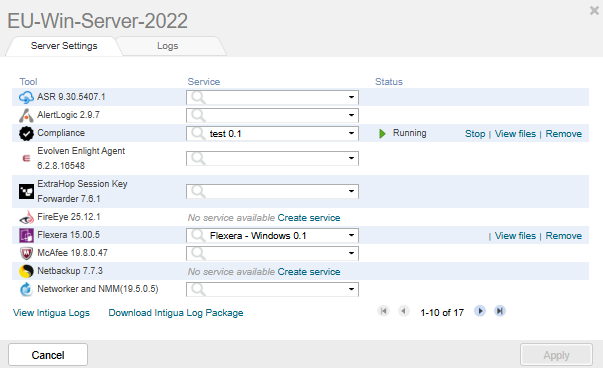Click the McAfee shield icon
Viewport: 603px width, 368px height.
click(x=26, y=253)
